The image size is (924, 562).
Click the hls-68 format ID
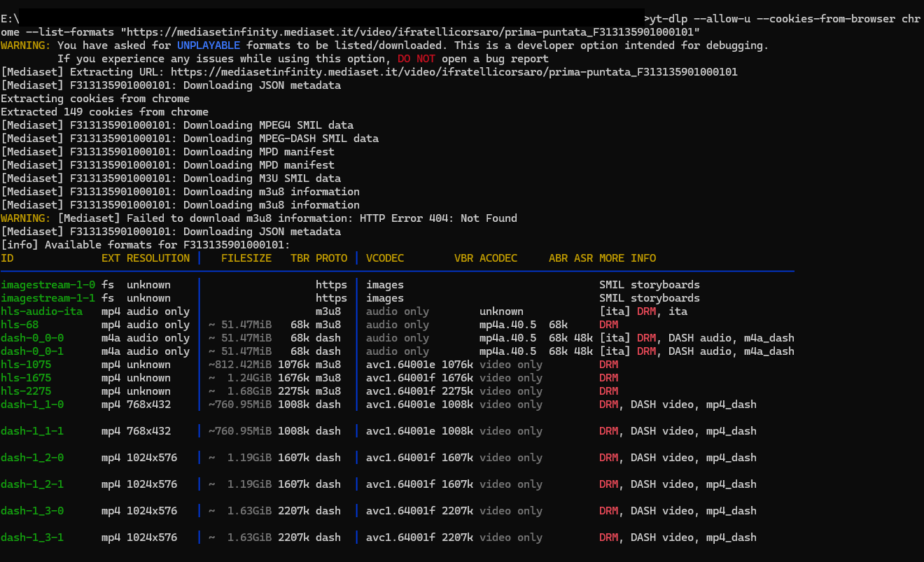tap(20, 325)
